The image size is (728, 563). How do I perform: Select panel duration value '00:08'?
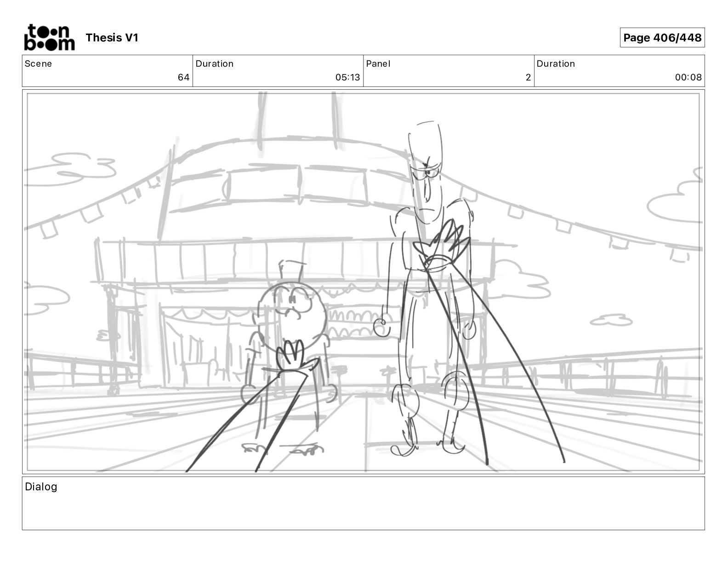(688, 77)
